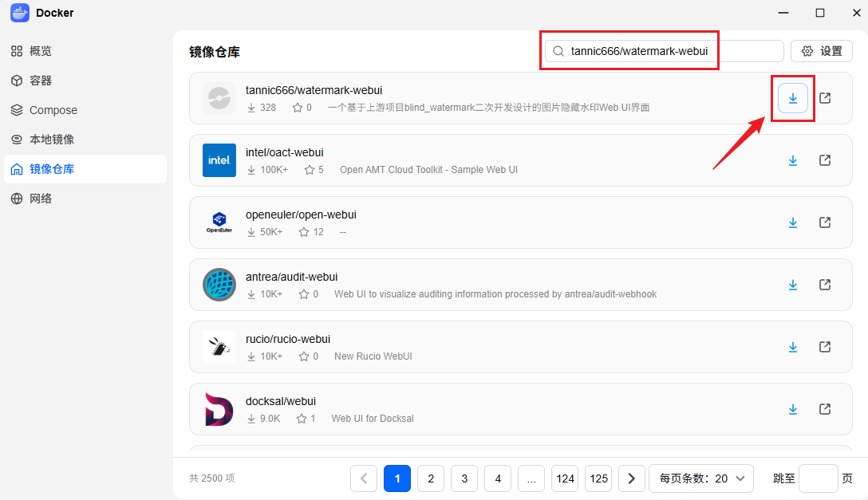Open the 设置 settings button
The width and height of the screenshot is (868, 500).
pos(822,52)
